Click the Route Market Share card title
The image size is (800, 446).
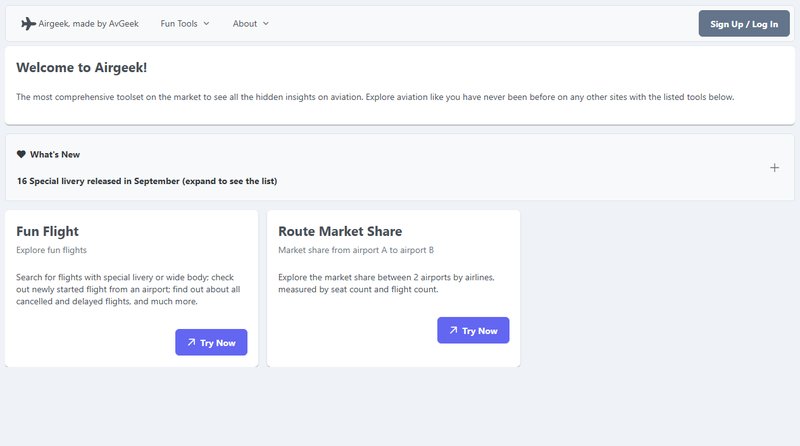coord(340,232)
